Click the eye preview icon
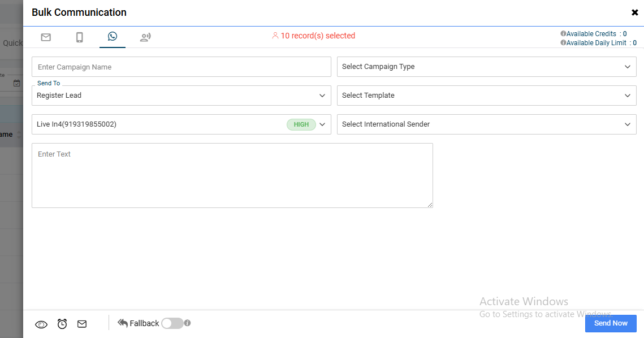Viewport: 644px width, 338px height. (x=41, y=324)
